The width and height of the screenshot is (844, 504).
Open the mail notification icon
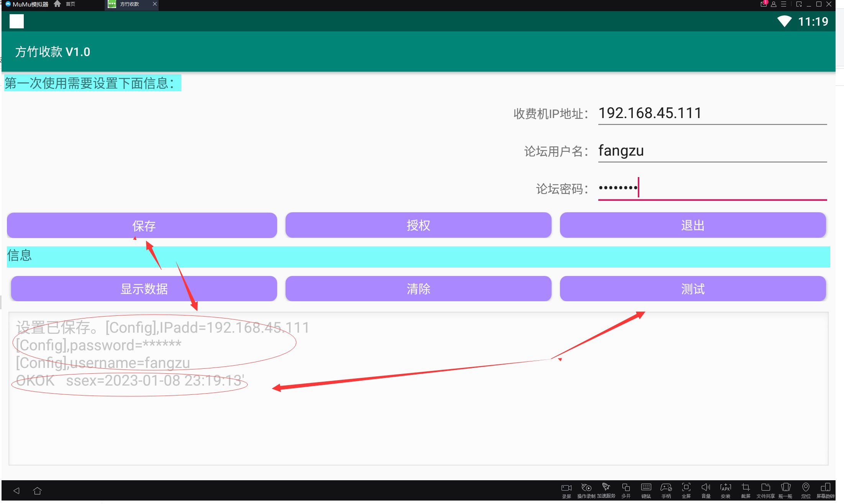764,4
